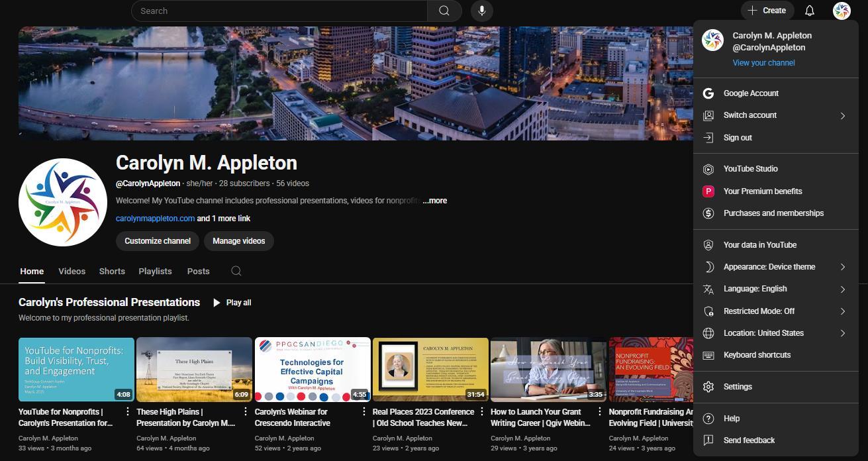Open the Nonprofit Fundraising thumbnail
This screenshot has width=868, height=461.
(651, 370)
